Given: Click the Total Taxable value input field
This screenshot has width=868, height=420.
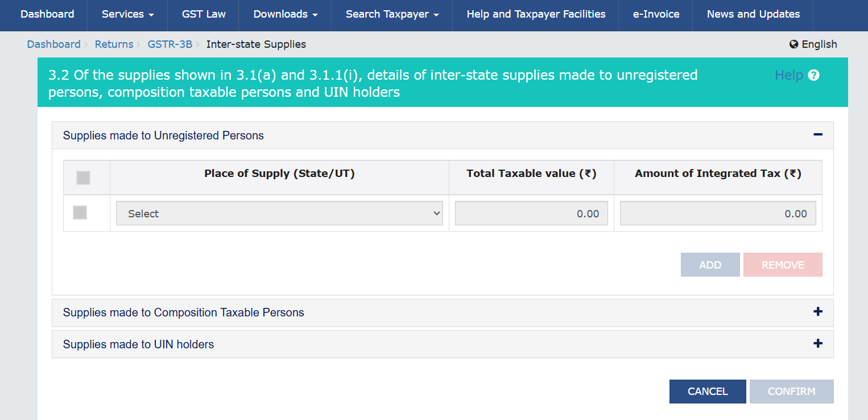Looking at the screenshot, I should click(531, 213).
